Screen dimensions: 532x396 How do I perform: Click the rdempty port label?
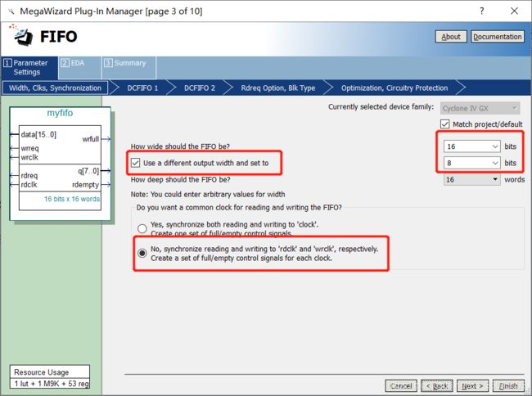[85, 185]
